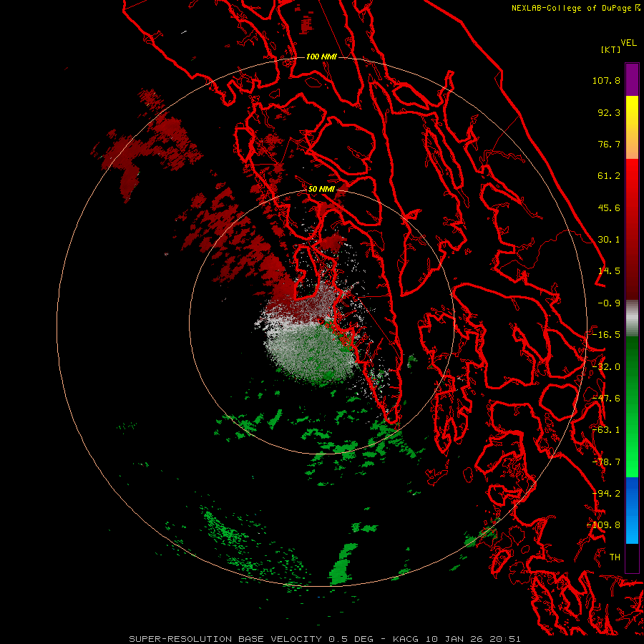Screen dimensions: 644x644
Task: Click the 50 NMI range ring label
Action: 321,190
